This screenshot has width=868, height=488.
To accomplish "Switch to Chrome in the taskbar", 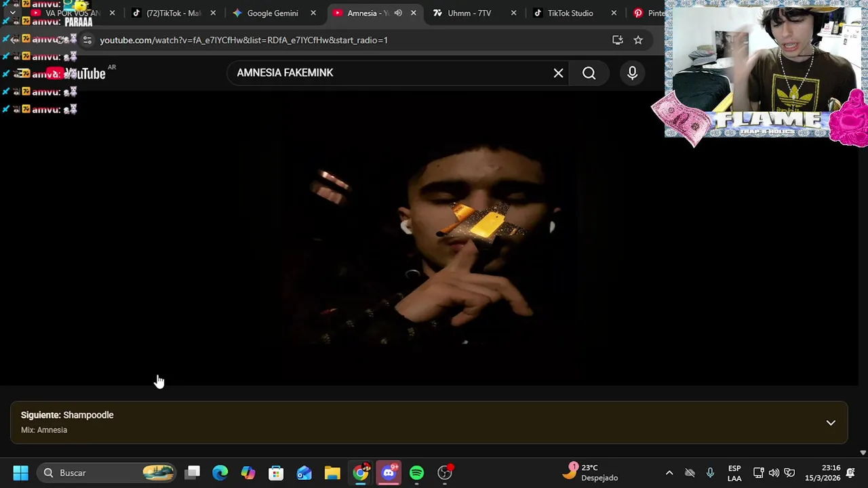I will point(361,472).
